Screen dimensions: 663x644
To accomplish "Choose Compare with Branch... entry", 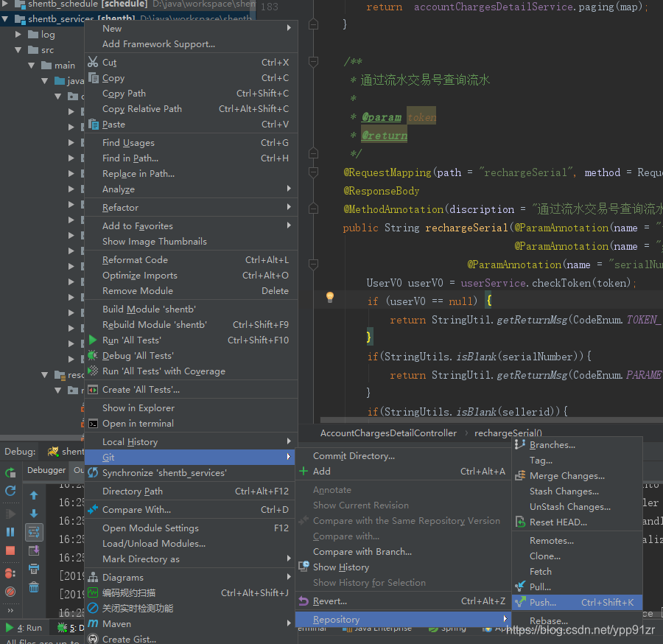I will (x=403, y=551).
